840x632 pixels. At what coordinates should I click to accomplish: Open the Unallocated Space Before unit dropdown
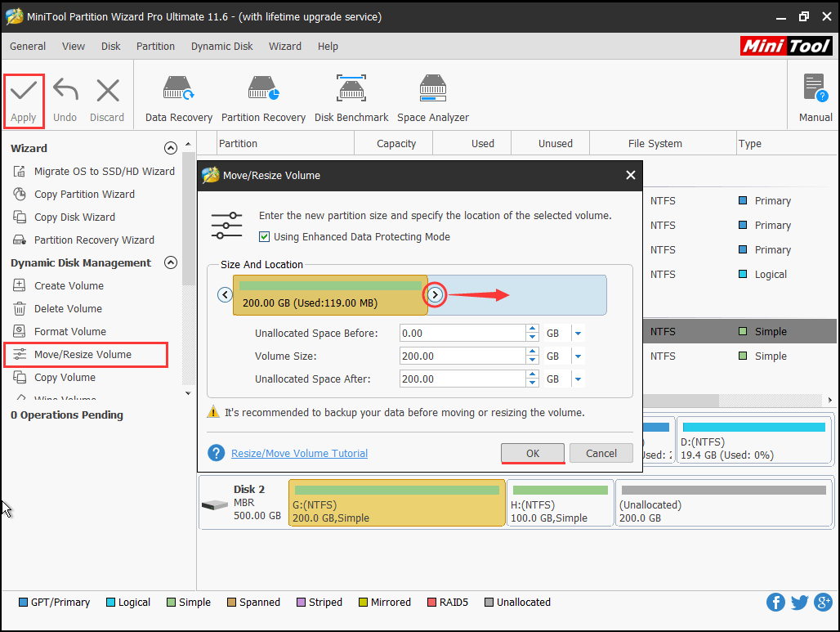click(579, 333)
